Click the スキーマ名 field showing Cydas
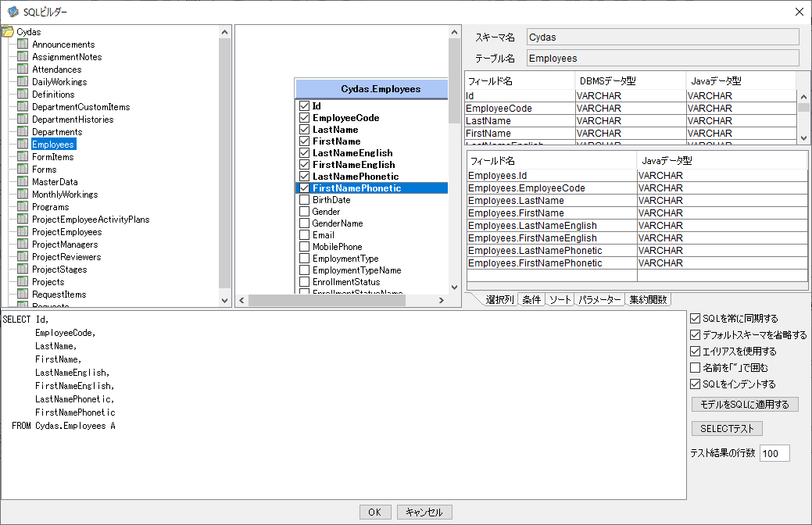The height and width of the screenshot is (525, 812). tap(663, 37)
